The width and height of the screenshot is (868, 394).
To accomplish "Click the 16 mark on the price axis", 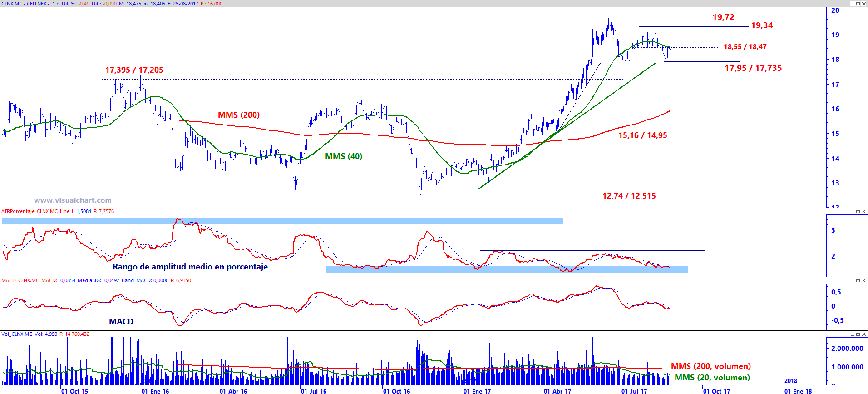I will [835, 109].
